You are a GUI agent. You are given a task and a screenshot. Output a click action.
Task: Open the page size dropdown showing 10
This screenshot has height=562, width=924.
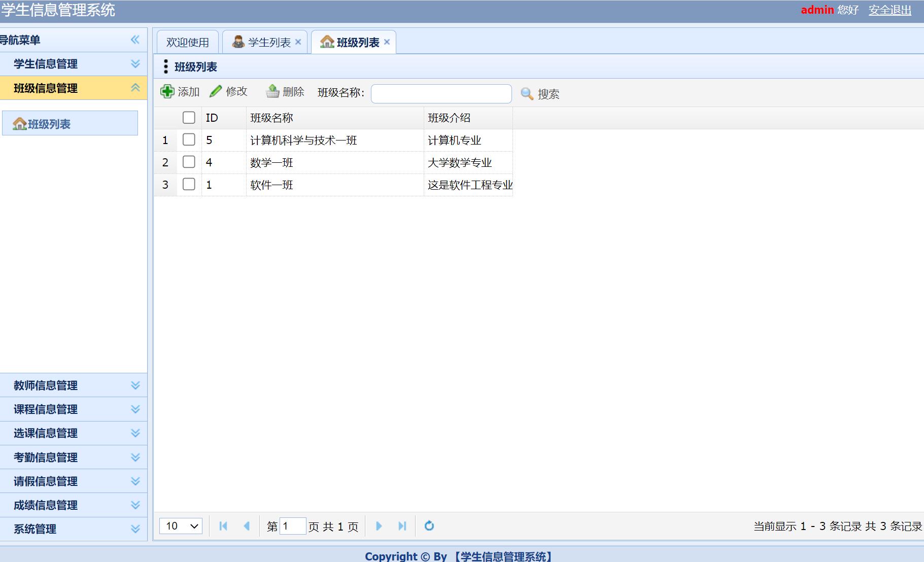(180, 526)
